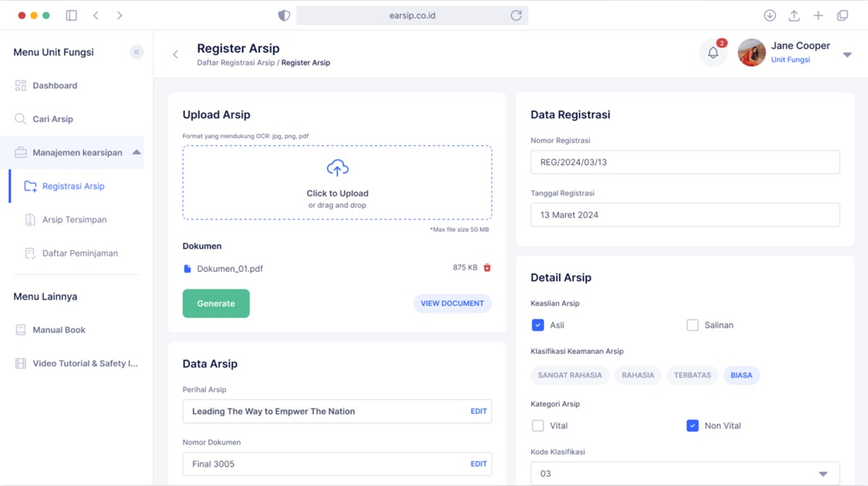
Task: Click Nomor Dokumen input with Final 3005
Action: click(337, 464)
